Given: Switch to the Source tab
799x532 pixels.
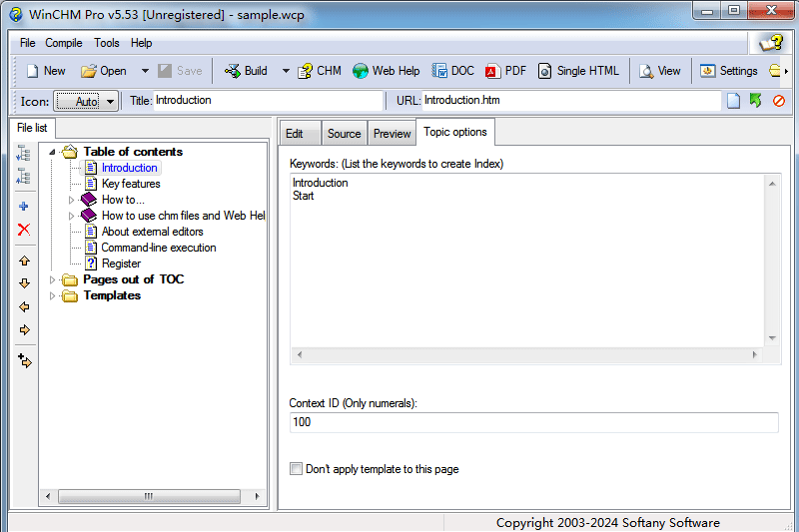Looking at the screenshot, I should pos(345,134).
